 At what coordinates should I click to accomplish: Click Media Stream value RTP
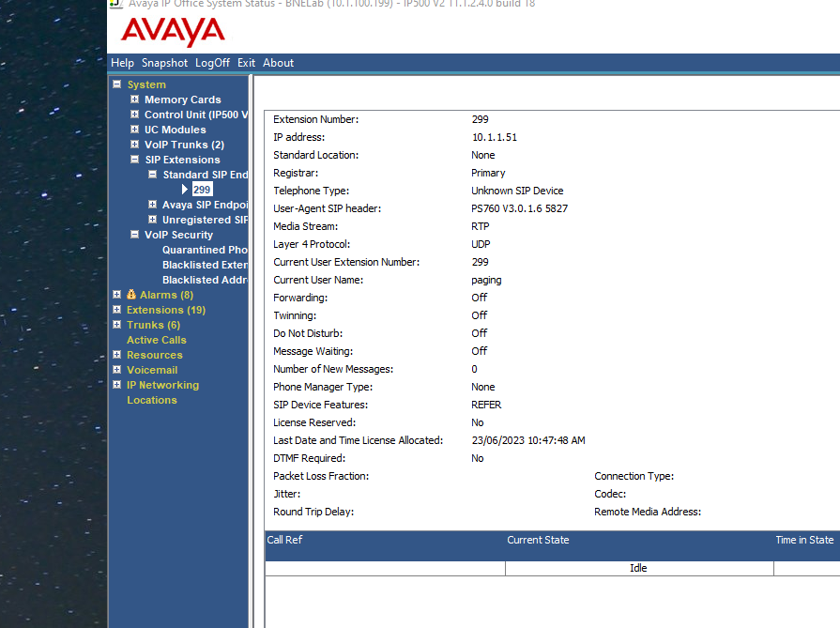tap(480, 226)
